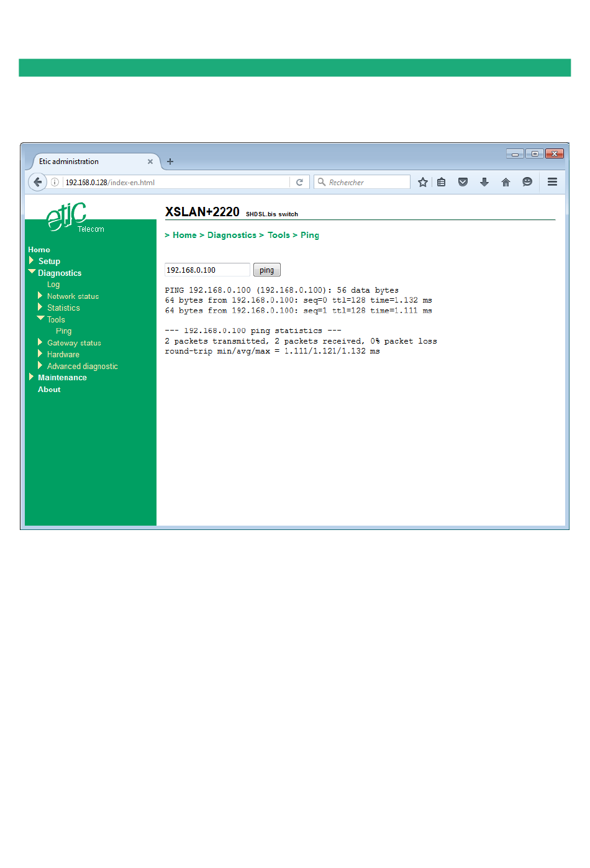Focus the ping IP address field
Viewport: 590px width, 868px height.
[x=207, y=270]
